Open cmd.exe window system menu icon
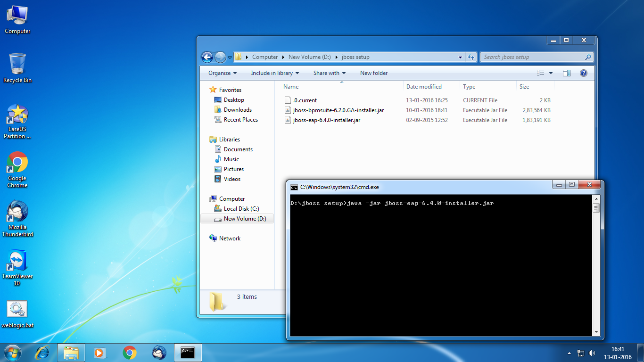The height and width of the screenshot is (362, 644). (294, 187)
